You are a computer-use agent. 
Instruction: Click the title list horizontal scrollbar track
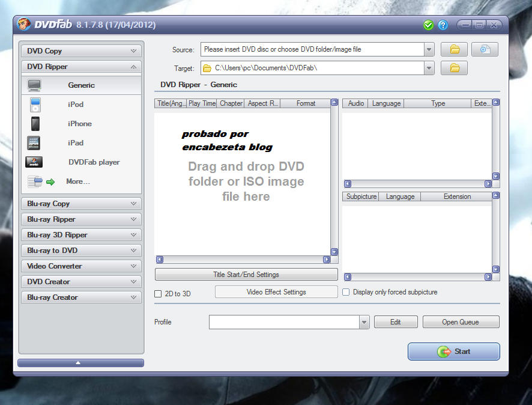click(243, 260)
